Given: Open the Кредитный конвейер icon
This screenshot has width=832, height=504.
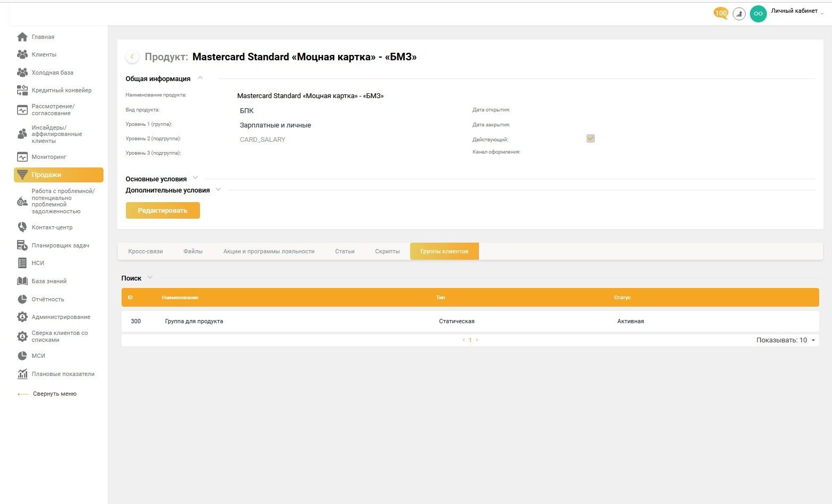Looking at the screenshot, I should point(22,90).
